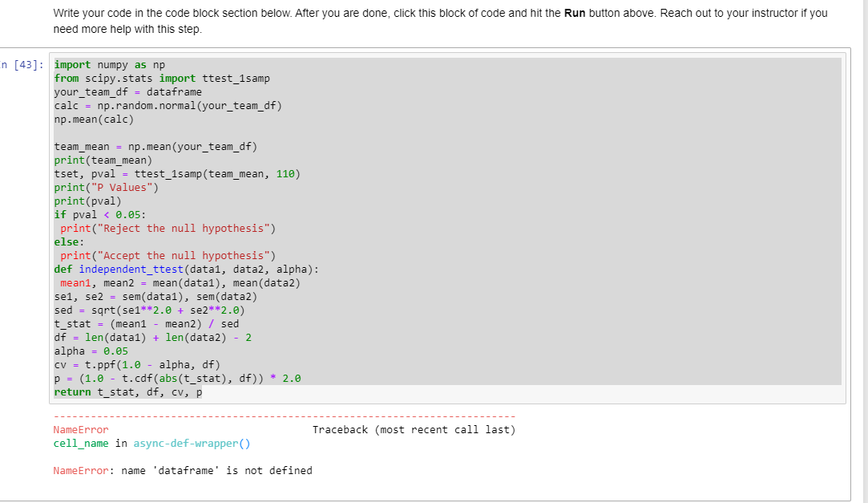Screen dimensions: 868x503
Task: Click the 'sed = sqrt(se1**2.0' line
Action: (149, 310)
